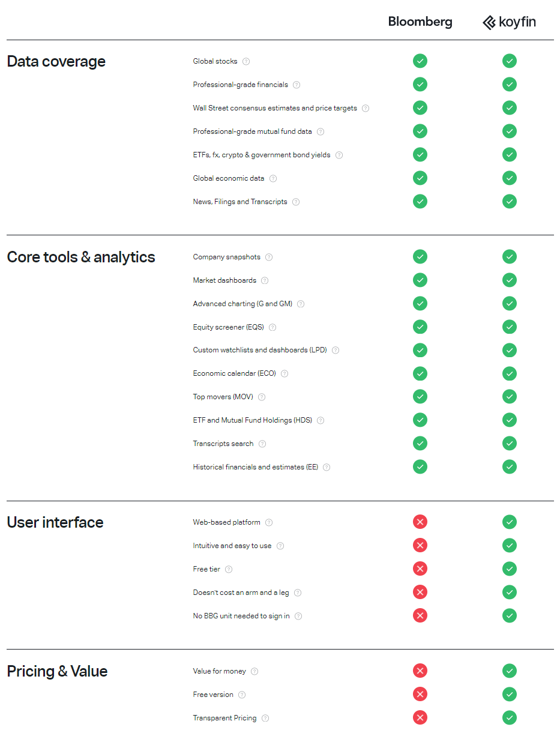
Task: Click the info icon beside Free tier
Action: tap(229, 569)
